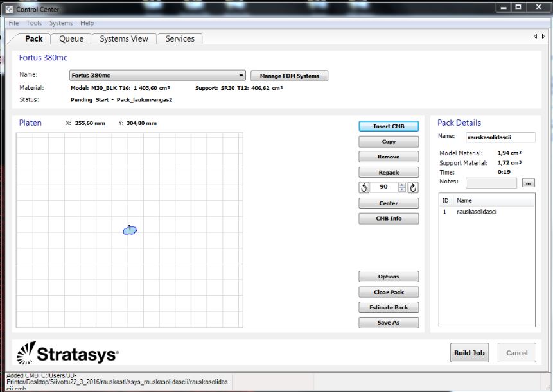Open the Tools menu
The width and height of the screenshot is (553, 392).
coord(34,23)
